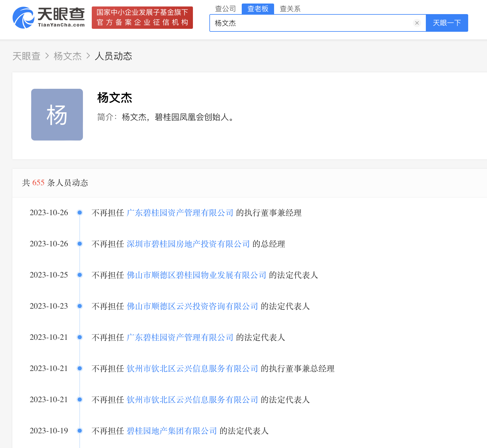This screenshot has height=448, width=487.
Task: Click inside the search input field
Action: (294, 23)
